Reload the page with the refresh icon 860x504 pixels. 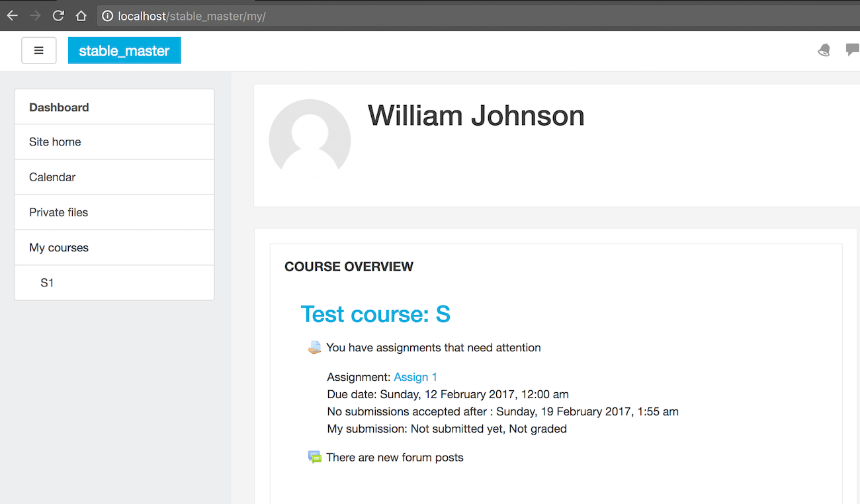(58, 16)
